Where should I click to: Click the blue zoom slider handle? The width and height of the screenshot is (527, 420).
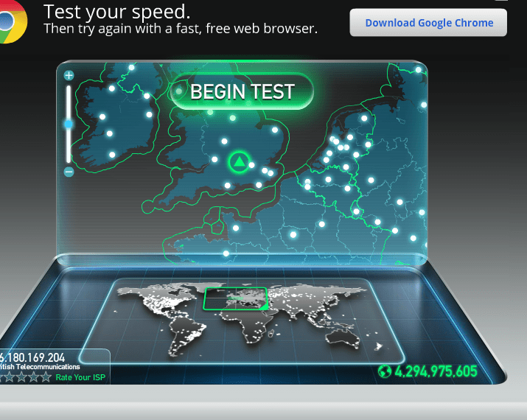69,125
